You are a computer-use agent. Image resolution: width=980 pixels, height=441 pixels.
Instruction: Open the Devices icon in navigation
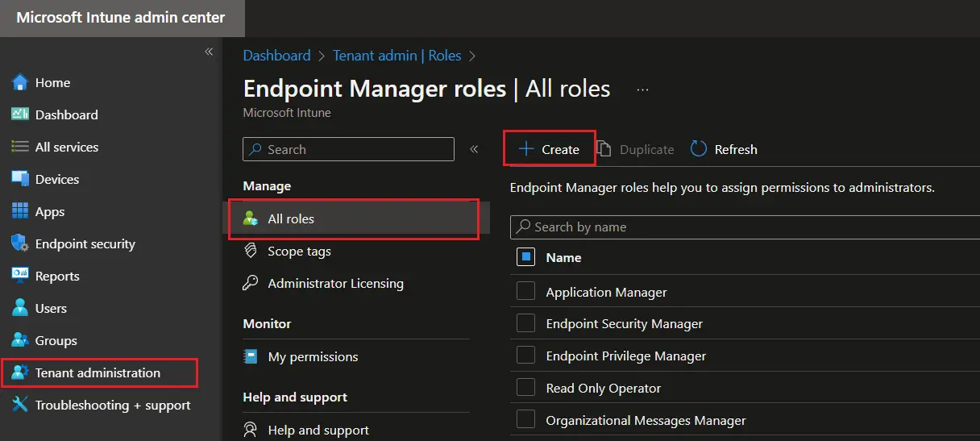pyautogui.click(x=20, y=179)
